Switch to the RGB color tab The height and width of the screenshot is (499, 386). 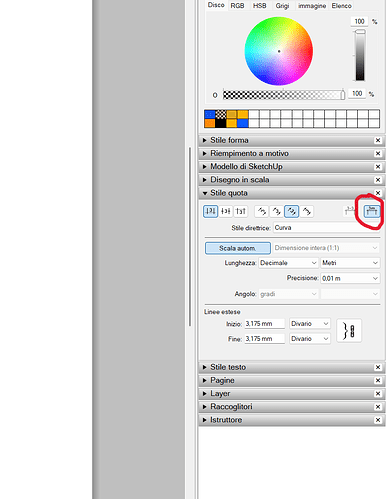[x=237, y=6]
